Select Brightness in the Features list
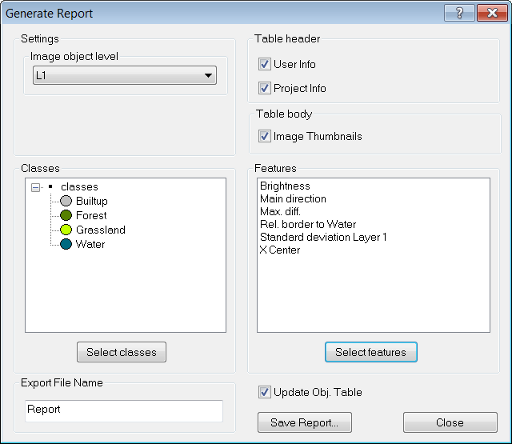 pos(285,186)
